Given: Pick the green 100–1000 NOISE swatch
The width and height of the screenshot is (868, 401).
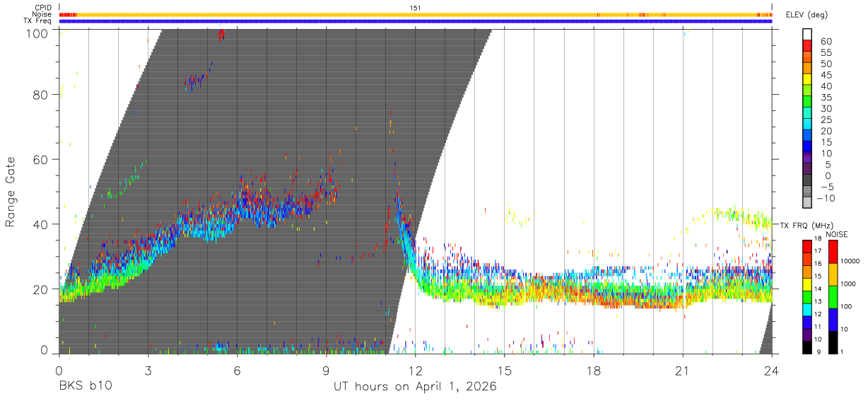Looking at the screenshot, I should pos(832,296).
